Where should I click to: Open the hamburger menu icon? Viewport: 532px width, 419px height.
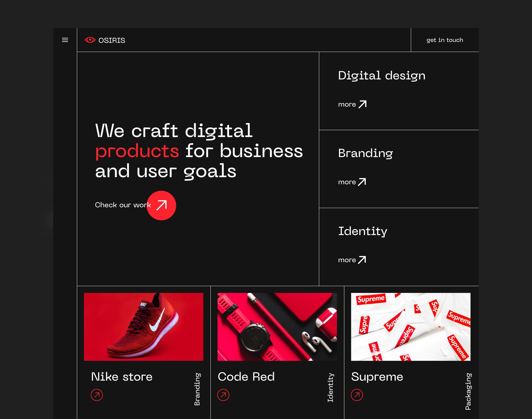(65, 40)
